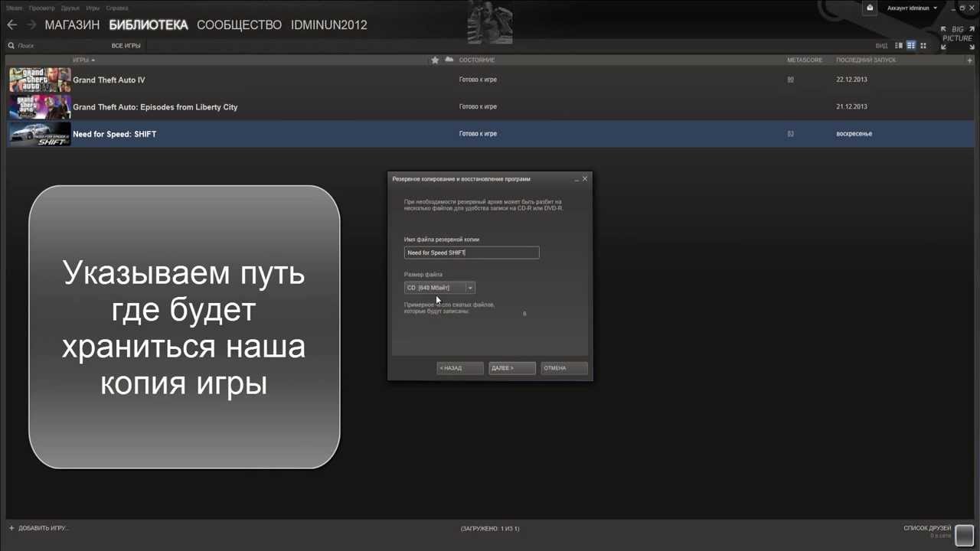Image resolution: width=980 pixels, height=551 pixels.
Task: Select Need for Speed: SHIFT title
Action: [x=115, y=134]
